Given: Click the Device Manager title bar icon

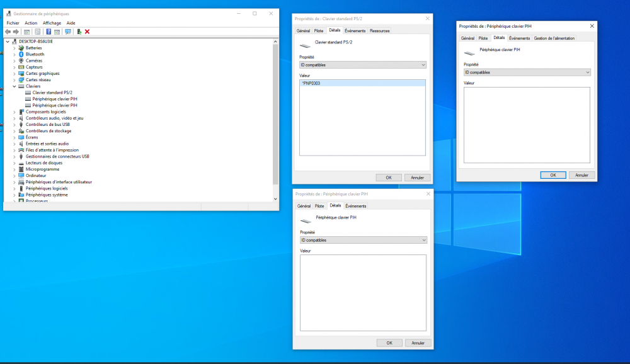Looking at the screenshot, I should tap(9, 14).
